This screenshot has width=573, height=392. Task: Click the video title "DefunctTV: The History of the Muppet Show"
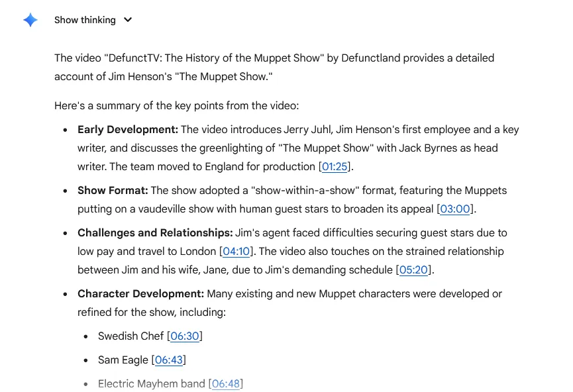[214, 58]
